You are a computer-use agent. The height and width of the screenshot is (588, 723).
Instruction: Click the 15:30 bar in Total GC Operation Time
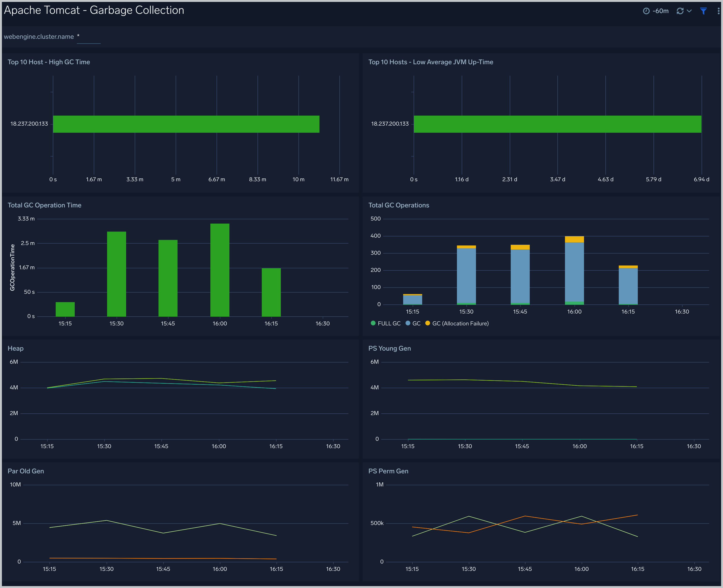point(117,274)
